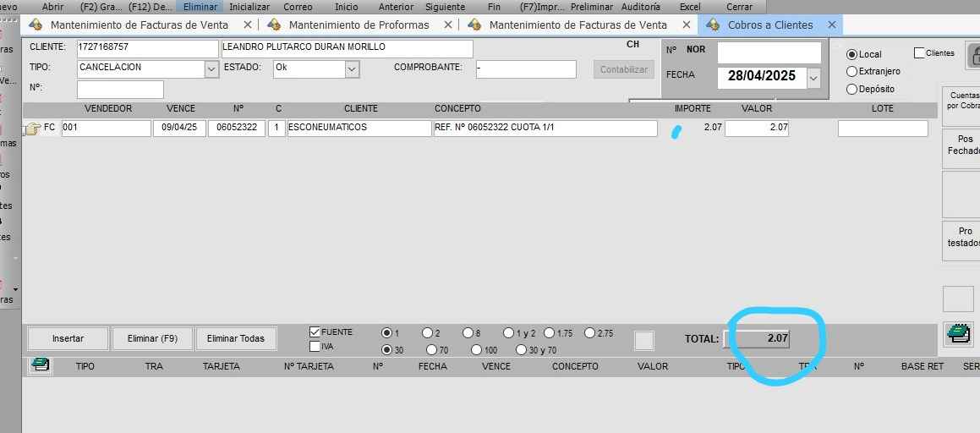The width and height of the screenshot is (980, 433).
Task: Click the Eliminar Todas button
Action: coord(236,338)
